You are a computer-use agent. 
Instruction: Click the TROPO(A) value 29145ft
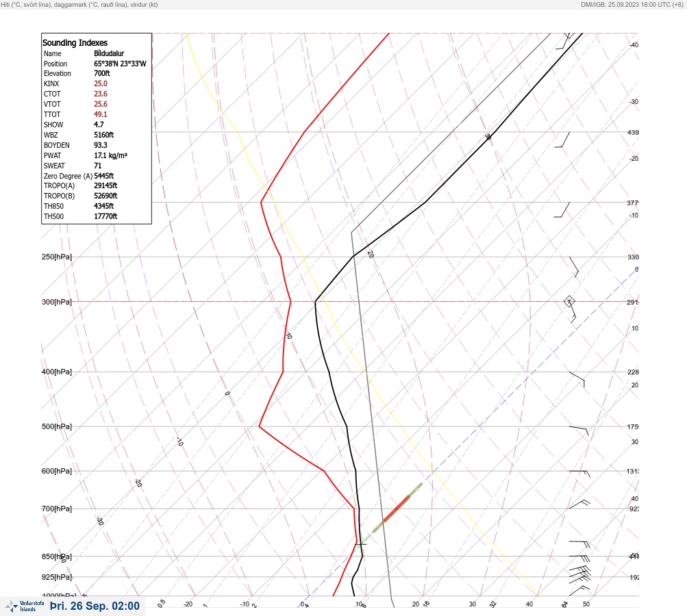click(105, 185)
